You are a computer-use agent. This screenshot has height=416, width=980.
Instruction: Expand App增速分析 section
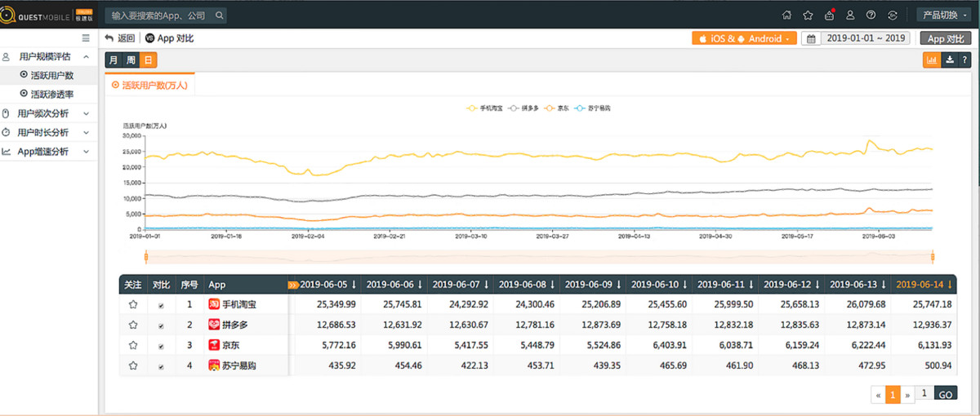[49, 151]
